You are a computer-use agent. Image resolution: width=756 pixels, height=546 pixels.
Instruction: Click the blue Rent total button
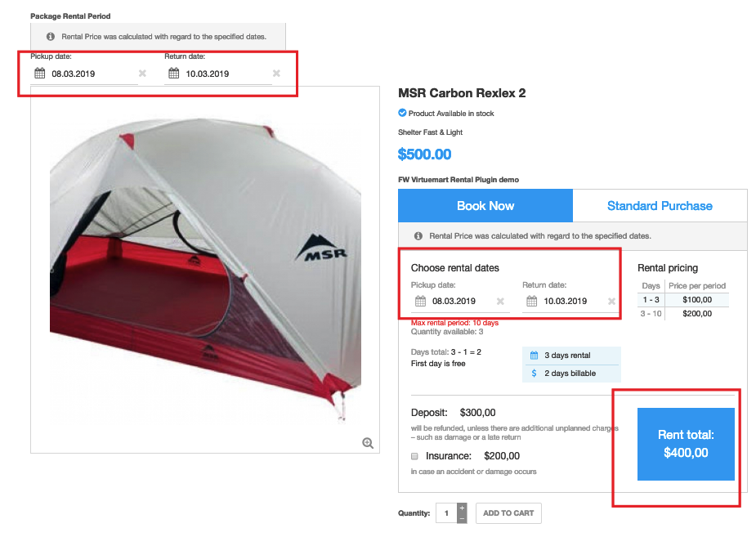tap(686, 444)
